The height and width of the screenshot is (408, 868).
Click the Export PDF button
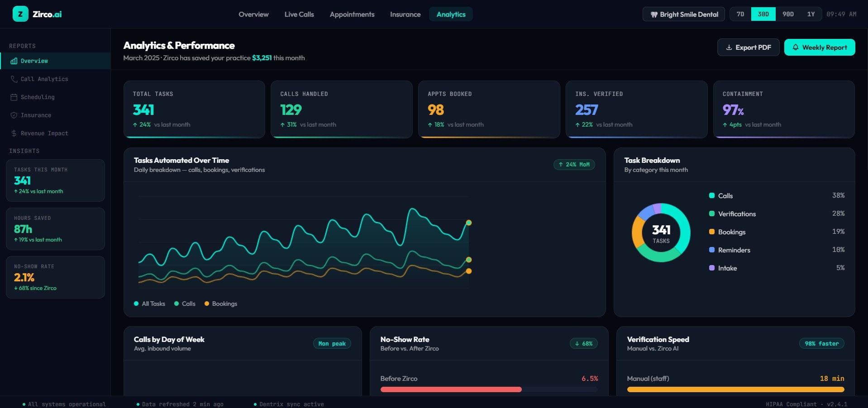point(748,47)
